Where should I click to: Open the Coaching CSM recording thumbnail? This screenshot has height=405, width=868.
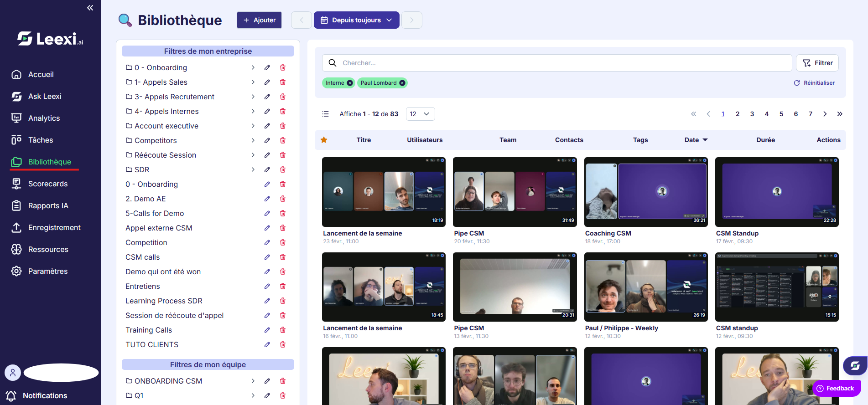(646, 192)
